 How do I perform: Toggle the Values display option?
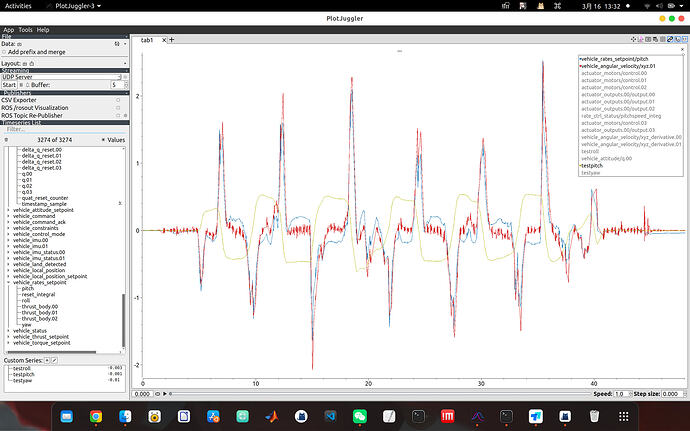pyautogui.click(x=103, y=140)
